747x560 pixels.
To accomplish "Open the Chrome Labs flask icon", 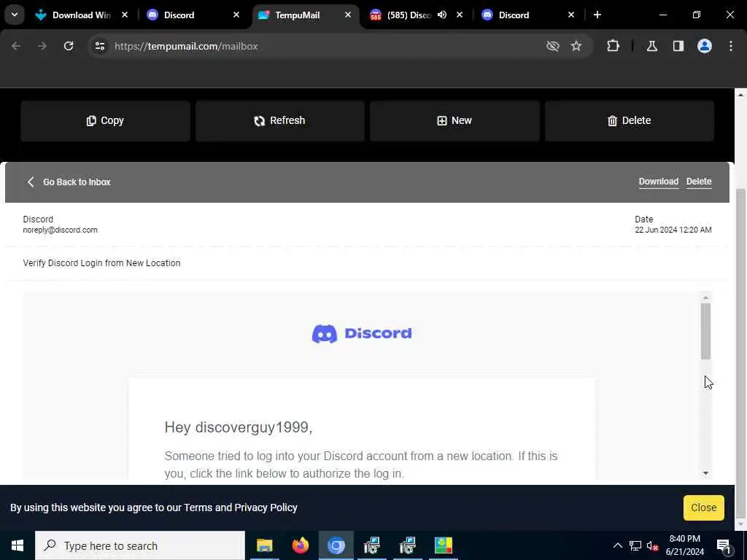I will point(652,46).
